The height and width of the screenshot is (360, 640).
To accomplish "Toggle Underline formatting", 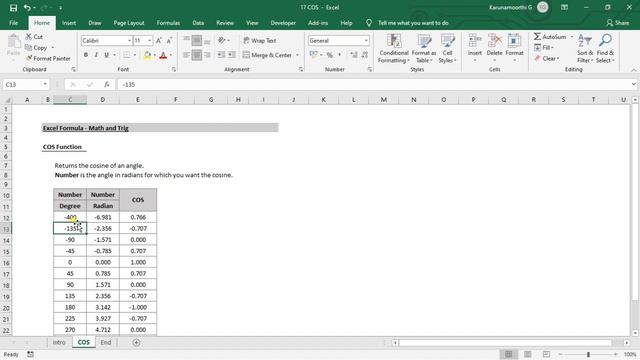I will tap(106, 55).
